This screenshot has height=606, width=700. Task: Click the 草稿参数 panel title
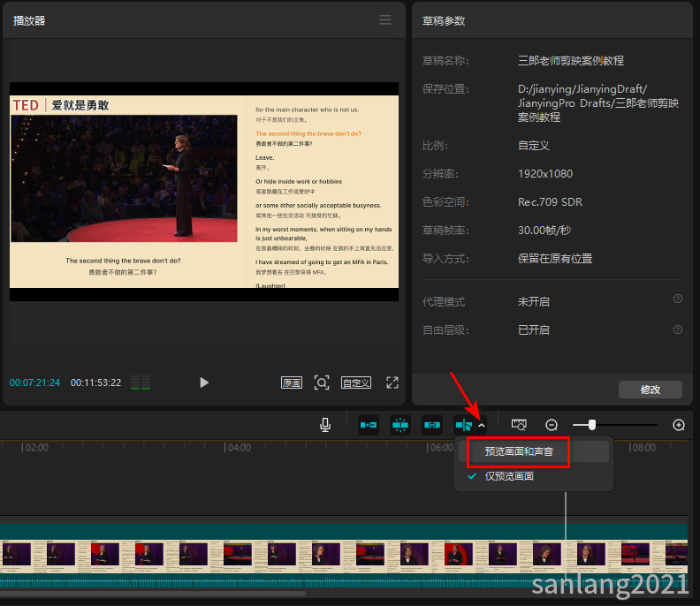click(x=444, y=20)
